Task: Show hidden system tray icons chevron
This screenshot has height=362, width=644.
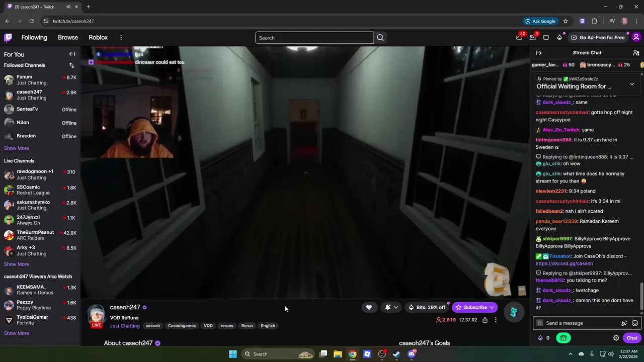Action: coord(570,354)
